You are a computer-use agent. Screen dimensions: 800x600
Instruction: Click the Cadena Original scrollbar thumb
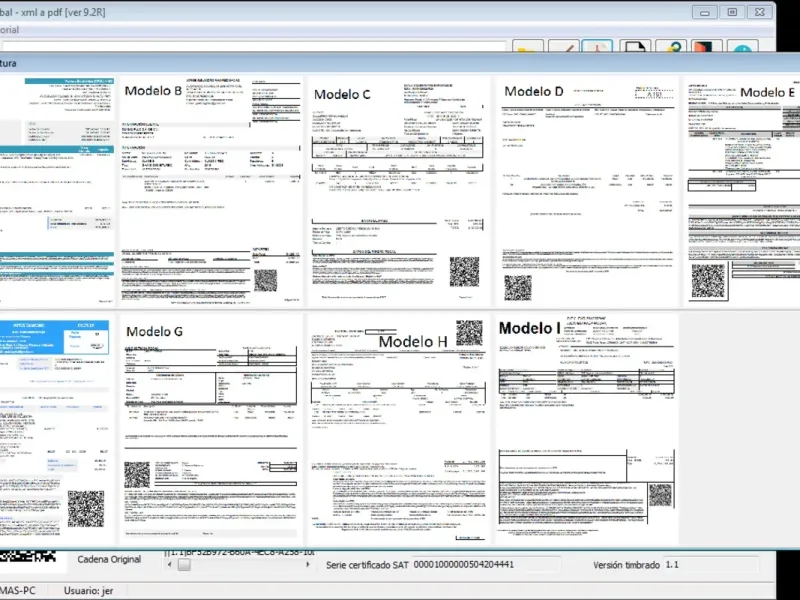point(184,565)
